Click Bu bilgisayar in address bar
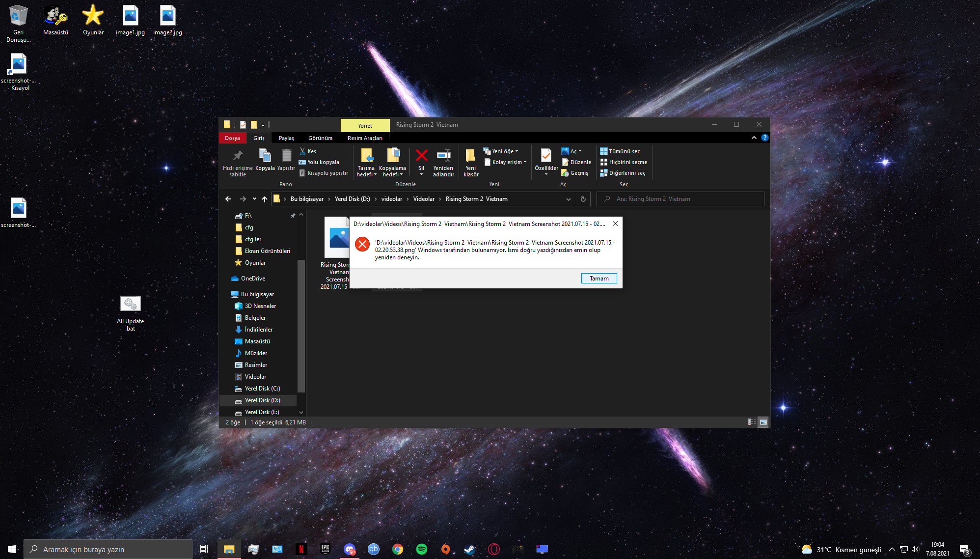980x559 pixels. (307, 199)
